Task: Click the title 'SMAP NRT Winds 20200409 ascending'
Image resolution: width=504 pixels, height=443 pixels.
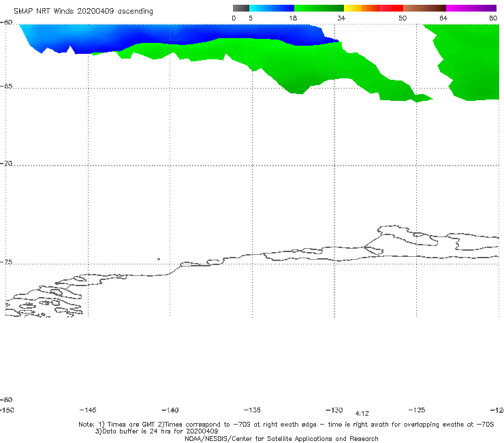Action: click(83, 12)
